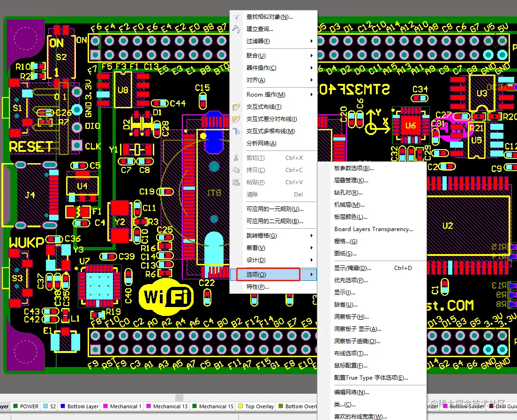Switch to S2 layer tab
517x420 pixels.
(50, 406)
